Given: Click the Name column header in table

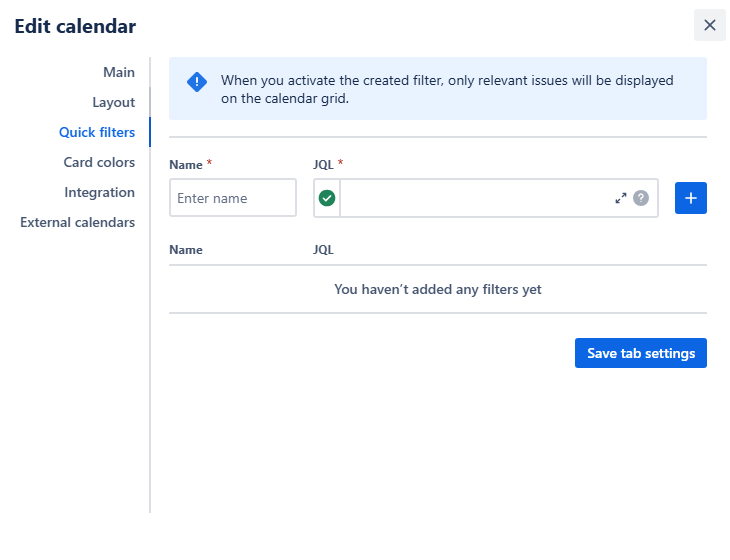Looking at the screenshot, I should (186, 250).
